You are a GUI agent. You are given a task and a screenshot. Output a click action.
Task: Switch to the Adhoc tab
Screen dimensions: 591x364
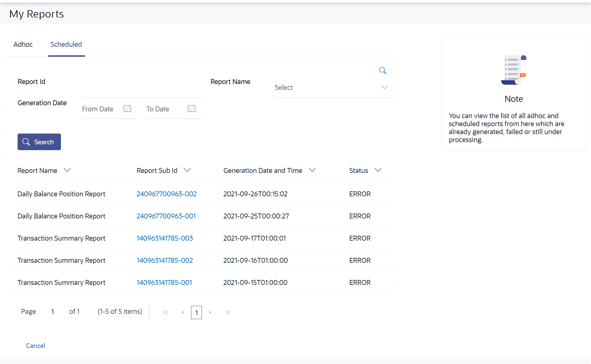(x=23, y=44)
